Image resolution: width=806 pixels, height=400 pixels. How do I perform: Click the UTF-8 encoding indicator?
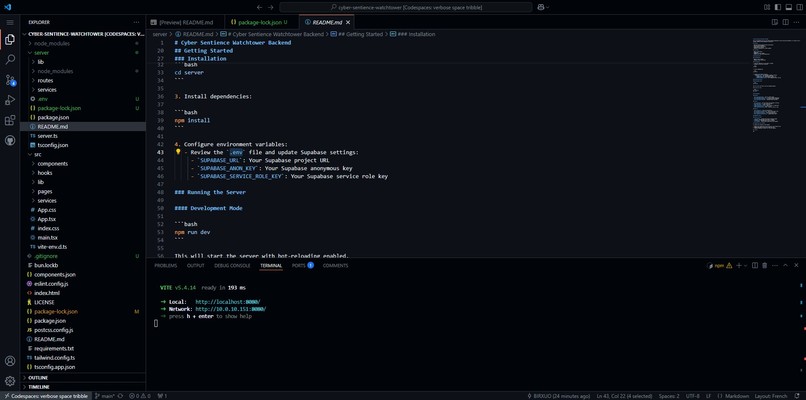click(x=692, y=396)
